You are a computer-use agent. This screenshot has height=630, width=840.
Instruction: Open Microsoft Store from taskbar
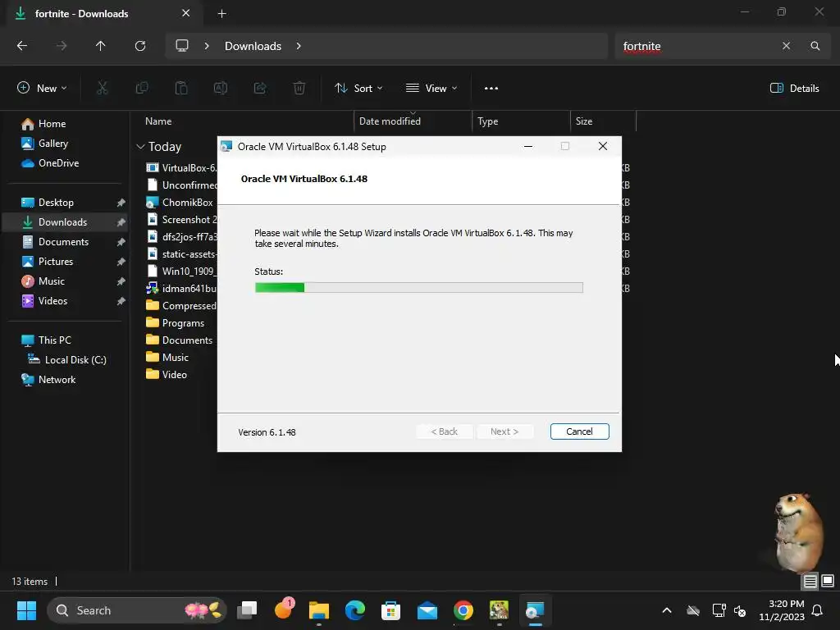pyautogui.click(x=390, y=610)
